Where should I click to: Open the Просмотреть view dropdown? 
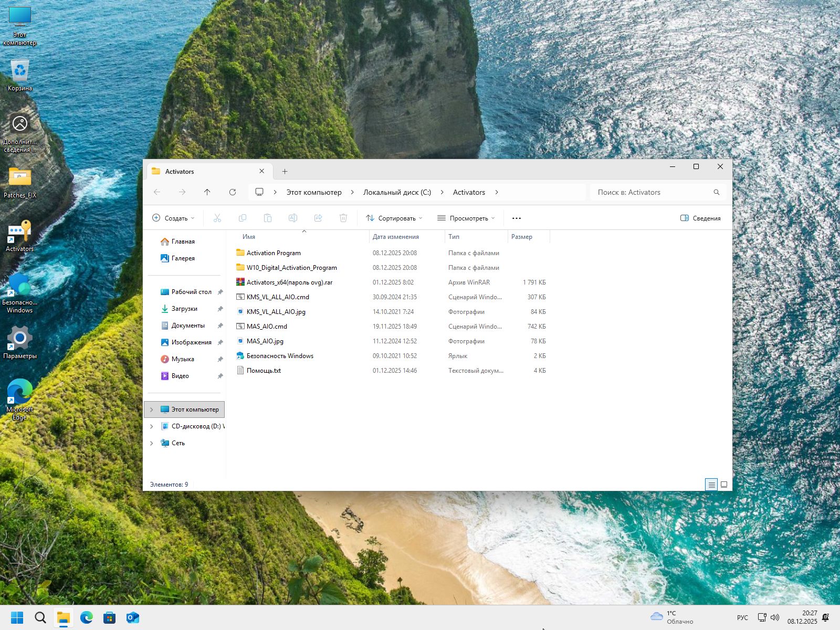coord(466,218)
